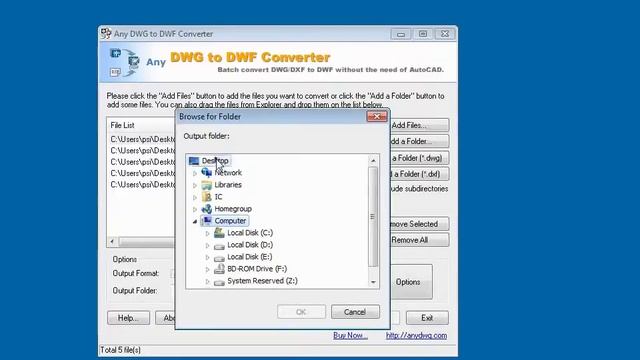Image resolution: width=640 pixels, height=360 pixels.
Task: Click the folder tree scroll down arrow
Action: (373, 282)
